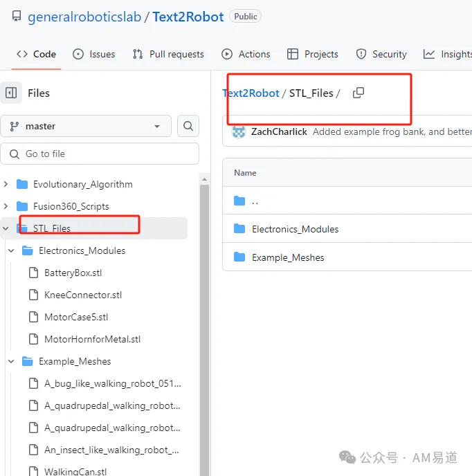This screenshot has height=476, width=472.
Task: Open the Insights tab
Action: 447,54
